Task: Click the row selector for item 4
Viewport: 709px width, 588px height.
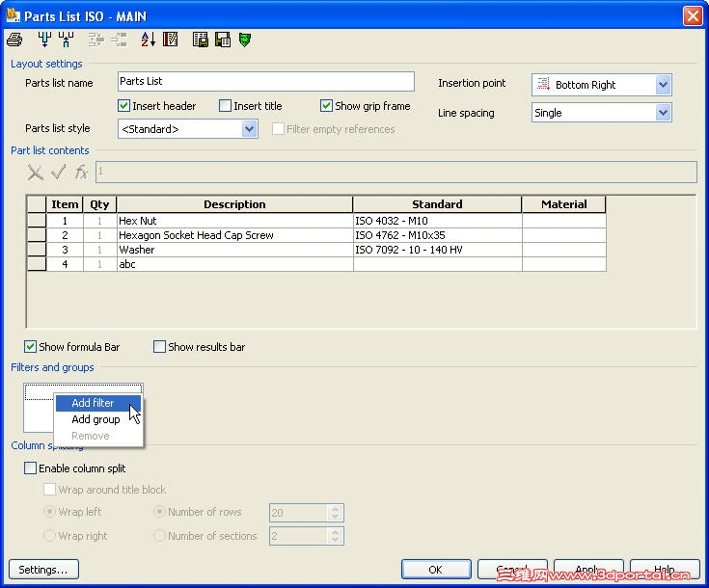Action: (x=37, y=264)
